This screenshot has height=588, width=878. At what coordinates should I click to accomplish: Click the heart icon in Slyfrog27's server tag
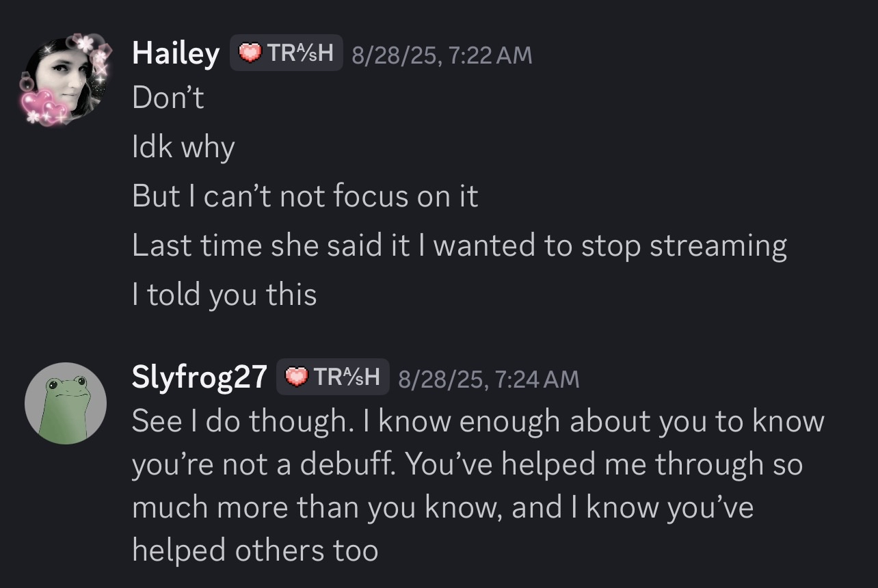(x=296, y=377)
